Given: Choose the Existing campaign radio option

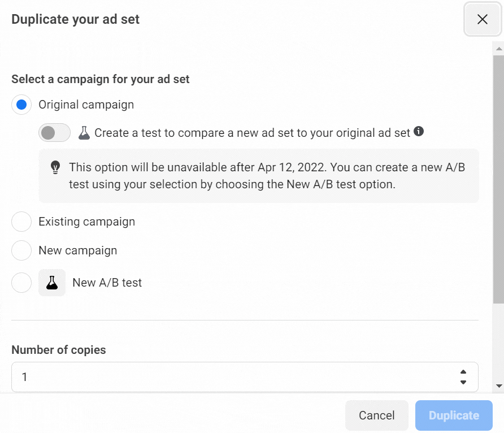Looking at the screenshot, I should point(21,222).
